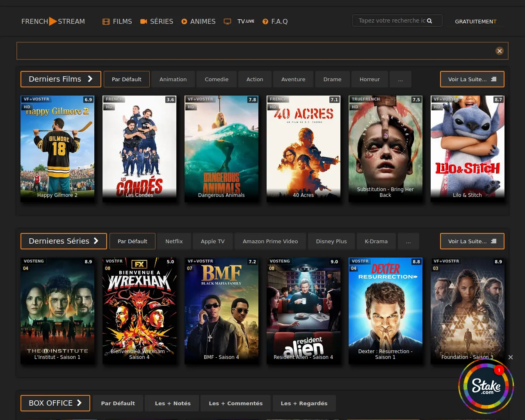
Task: Filter films by Action
Action: [x=255, y=79]
